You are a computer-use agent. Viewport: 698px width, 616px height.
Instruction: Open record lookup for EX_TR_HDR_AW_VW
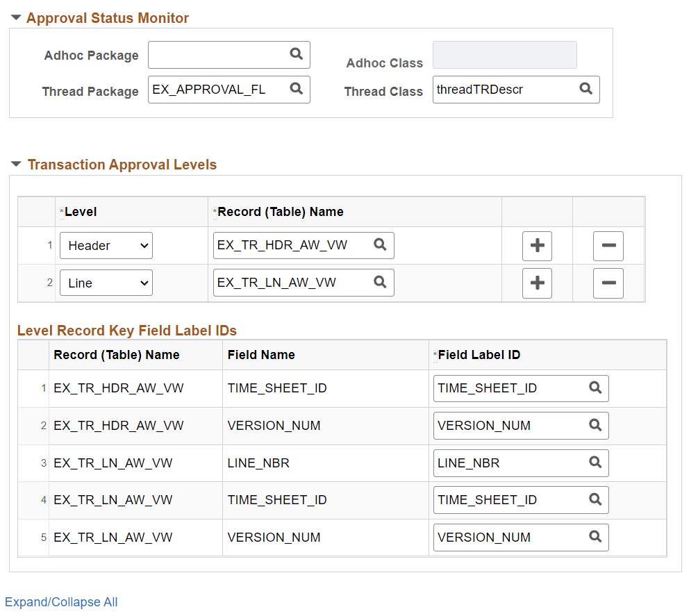[379, 245]
